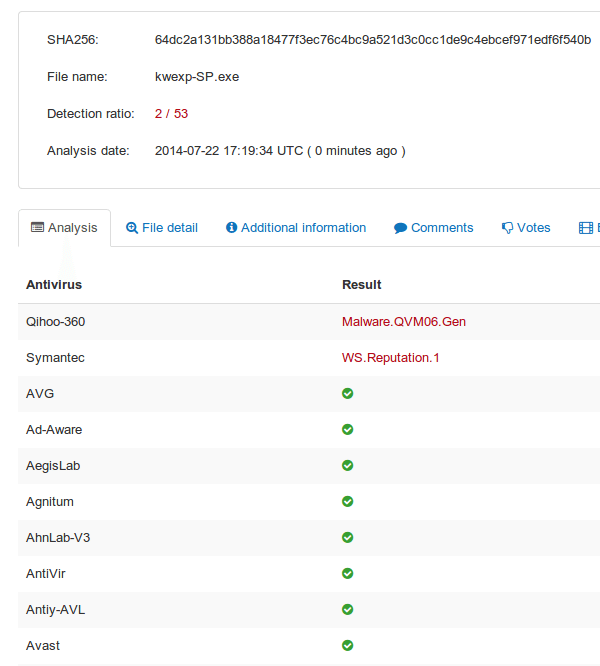Click the Analysis tab list icon

[x=37, y=227]
